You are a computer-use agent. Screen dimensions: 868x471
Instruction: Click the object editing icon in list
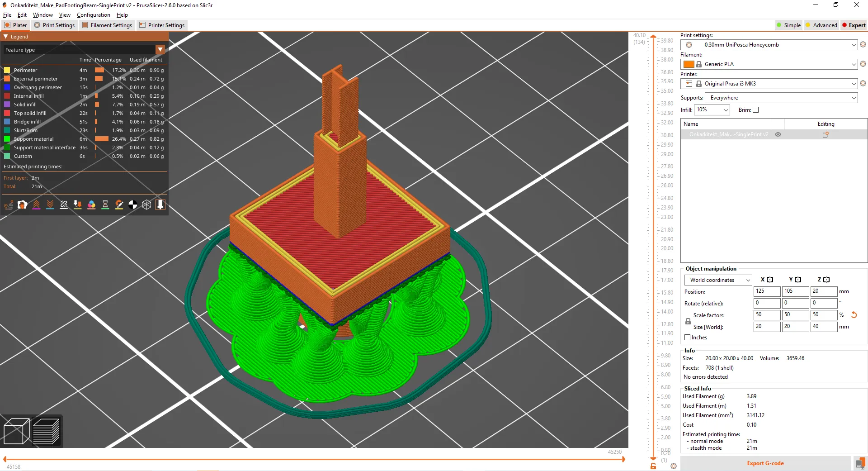pos(826,134)
